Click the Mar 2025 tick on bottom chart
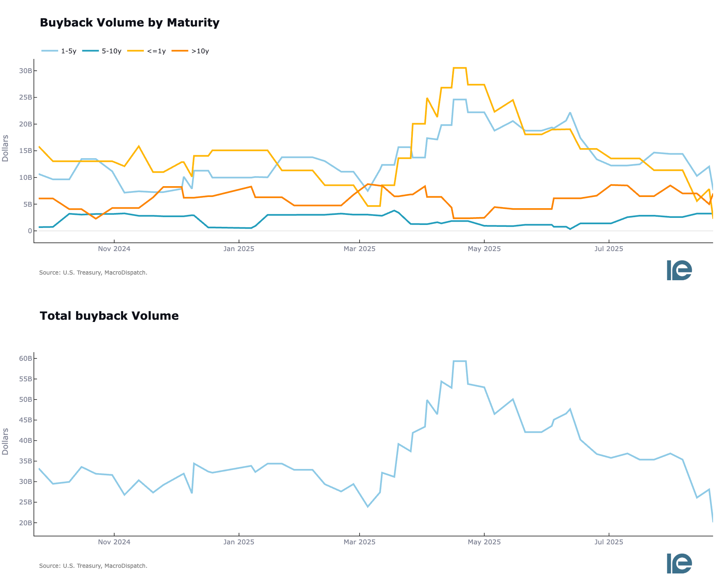Screen dimensions: 728x582 coord(360,542)
